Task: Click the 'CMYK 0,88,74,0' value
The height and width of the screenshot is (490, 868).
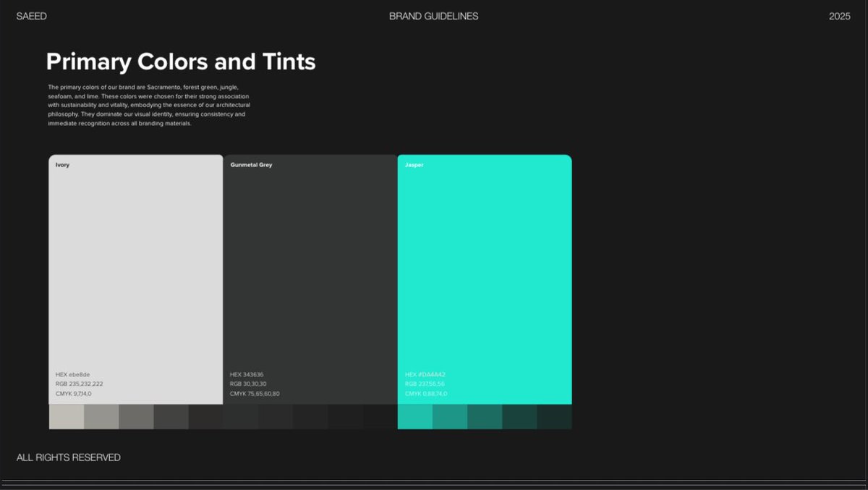Action: point(426,394)
